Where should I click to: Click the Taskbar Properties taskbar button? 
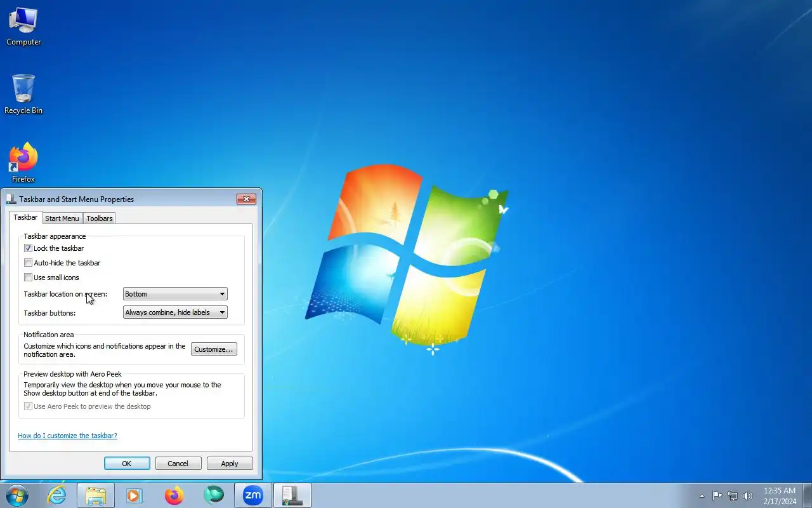[292, 495]
